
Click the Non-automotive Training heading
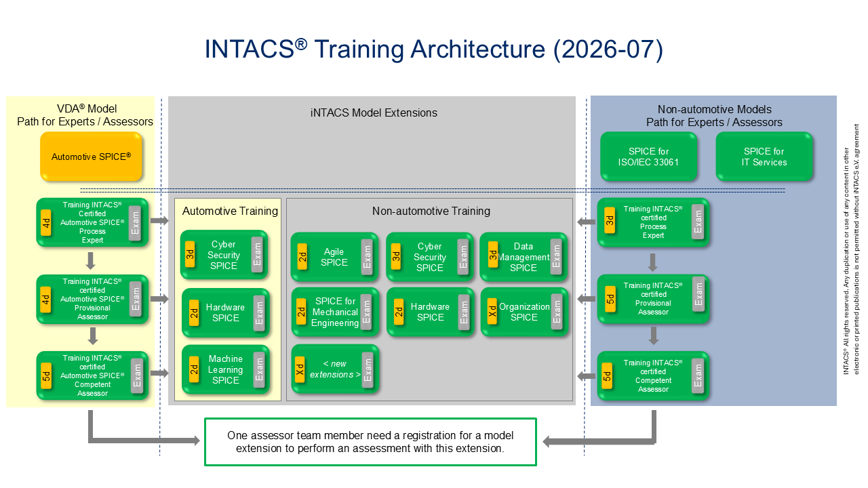[x=431, y=211]
